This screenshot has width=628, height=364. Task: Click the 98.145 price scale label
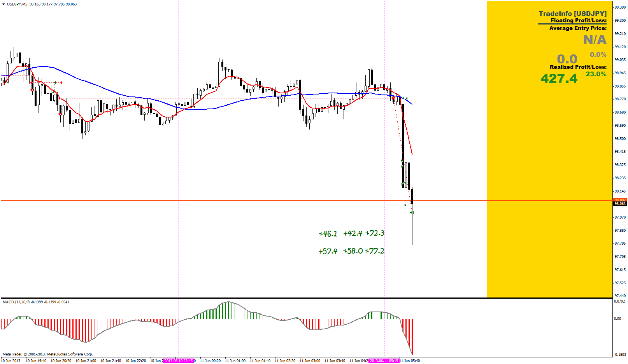point(620,191)
